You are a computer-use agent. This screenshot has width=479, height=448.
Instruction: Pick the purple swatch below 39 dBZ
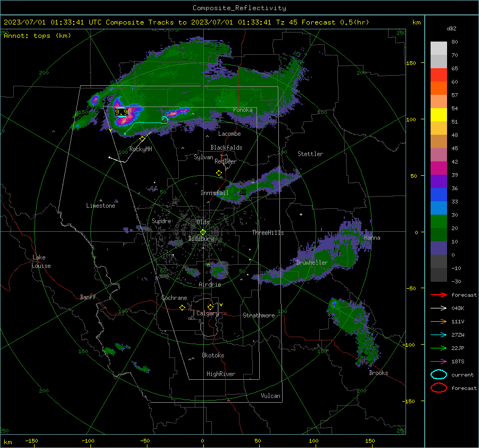tap(439, 182)
